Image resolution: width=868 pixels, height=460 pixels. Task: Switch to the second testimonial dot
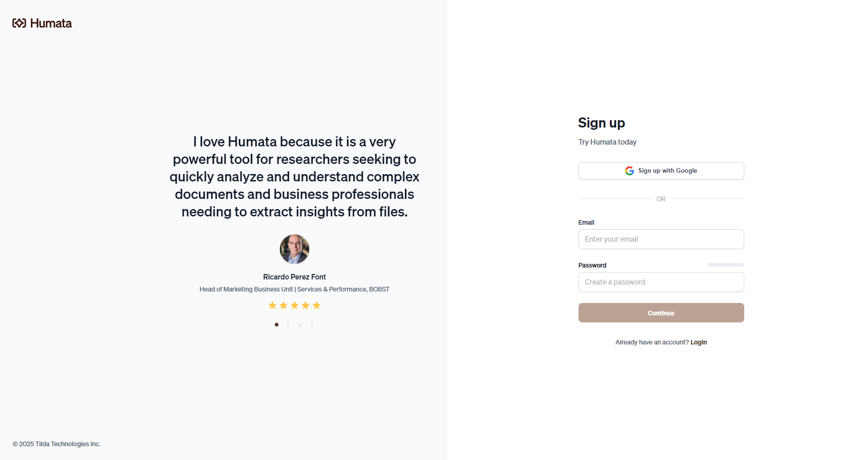tap(288, 325)
